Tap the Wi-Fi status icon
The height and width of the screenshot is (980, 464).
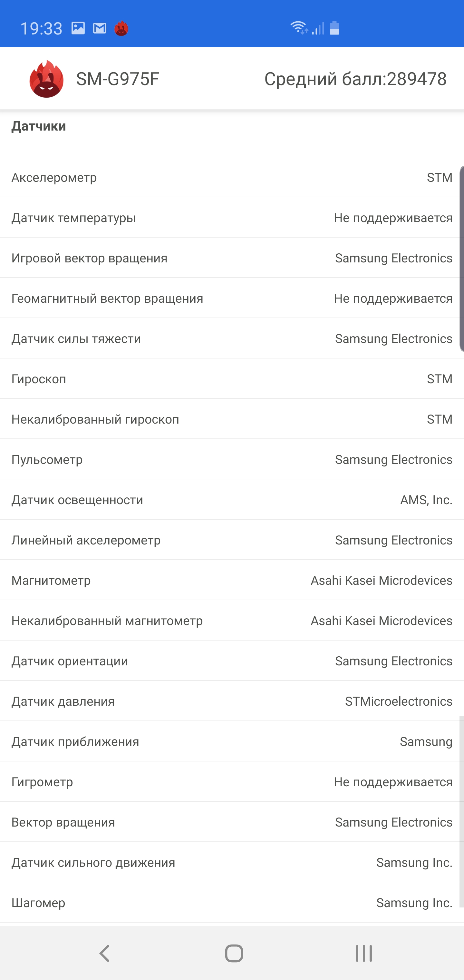299,28
